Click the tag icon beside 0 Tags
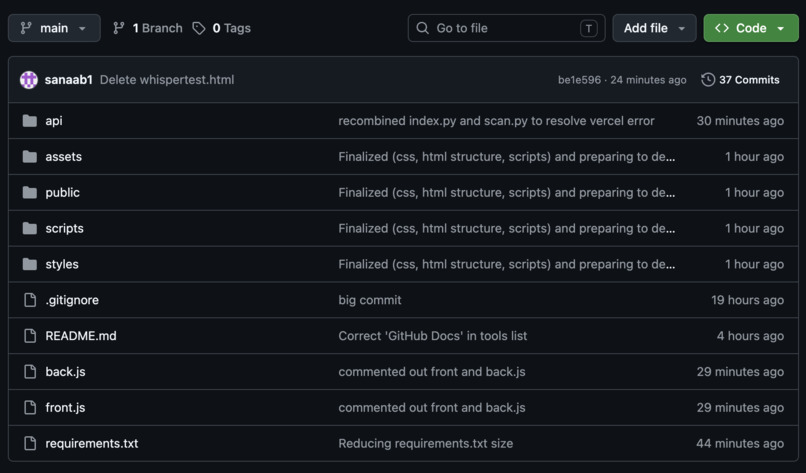The height and width of the screenshot is (473, 806). (x=199, y=28)
